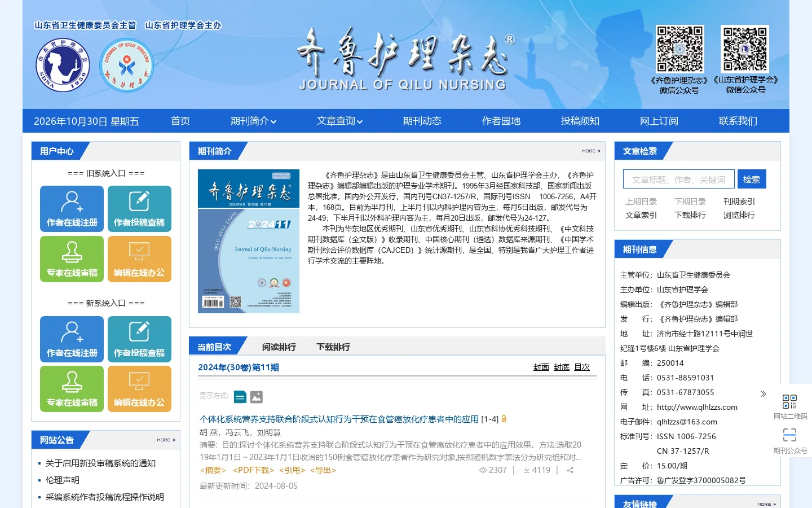
Task: Select the 阅读排行 tab
Action: click(x=279, y=347)
